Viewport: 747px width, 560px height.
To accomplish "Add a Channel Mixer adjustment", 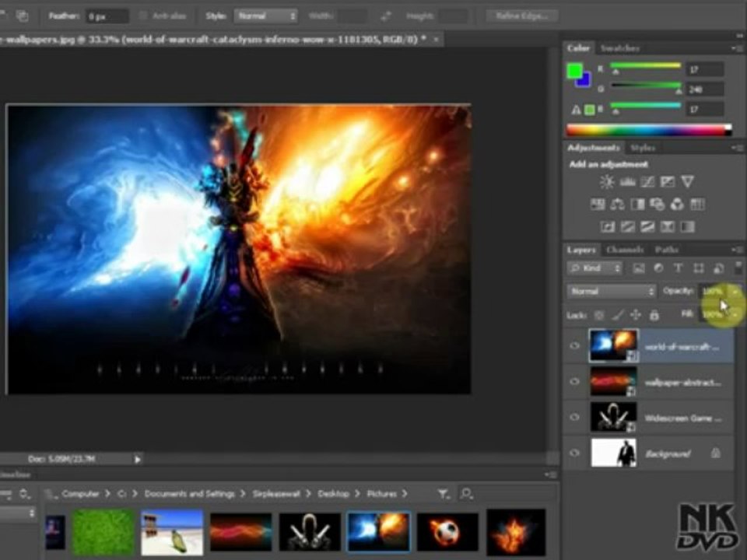I will click(x=677, y=205).
